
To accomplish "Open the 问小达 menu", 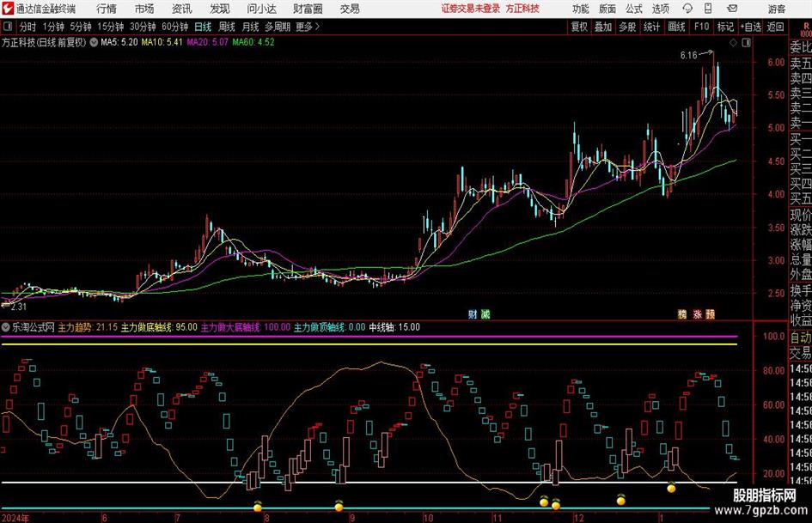I will (261, 9).
